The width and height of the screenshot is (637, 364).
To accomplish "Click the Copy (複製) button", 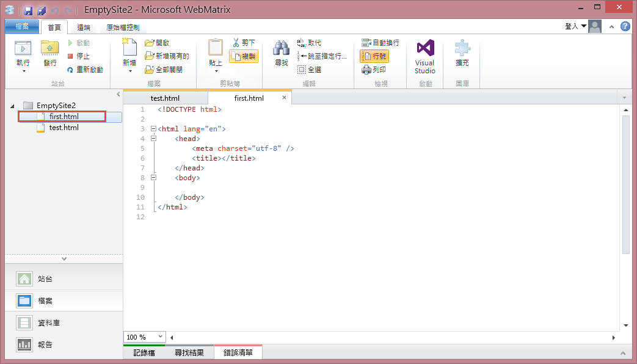I will [x=244, y=56].
